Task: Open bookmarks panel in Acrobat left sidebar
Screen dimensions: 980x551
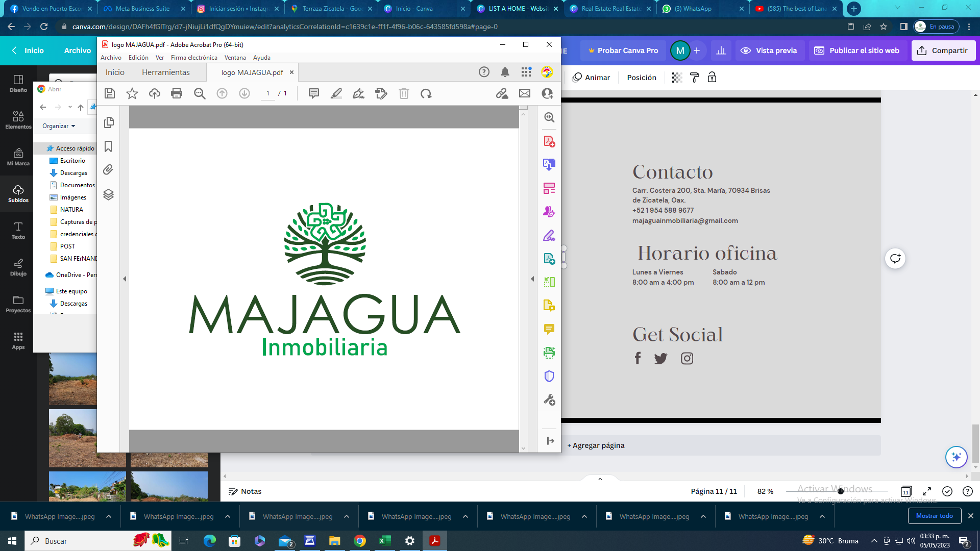Action: coord(108,146)
